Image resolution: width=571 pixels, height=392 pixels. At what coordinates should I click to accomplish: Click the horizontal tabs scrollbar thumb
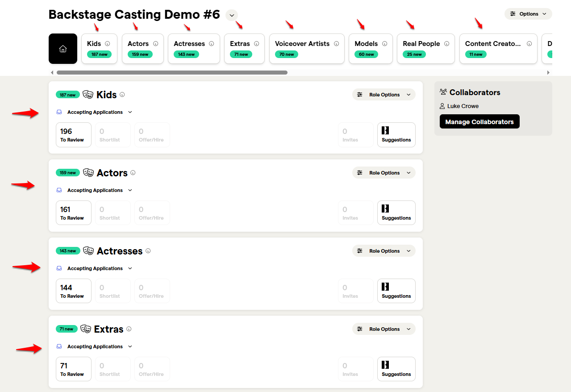tap(172, 72)
